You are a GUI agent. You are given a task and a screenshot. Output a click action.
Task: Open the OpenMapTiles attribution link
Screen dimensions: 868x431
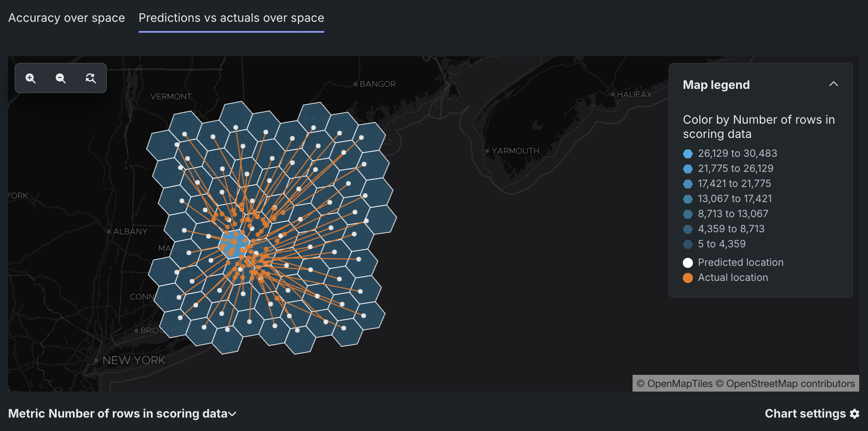[674, 384]
